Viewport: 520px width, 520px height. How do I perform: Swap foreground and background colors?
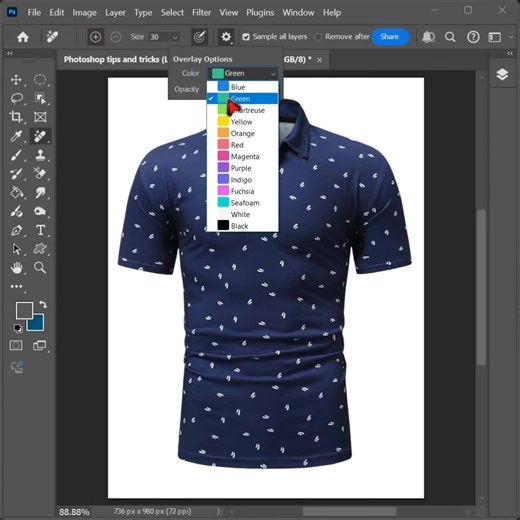click(x=43, y=304)
